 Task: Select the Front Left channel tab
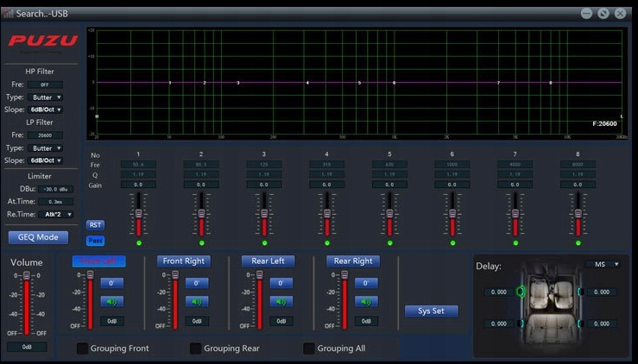coord(98,261)
